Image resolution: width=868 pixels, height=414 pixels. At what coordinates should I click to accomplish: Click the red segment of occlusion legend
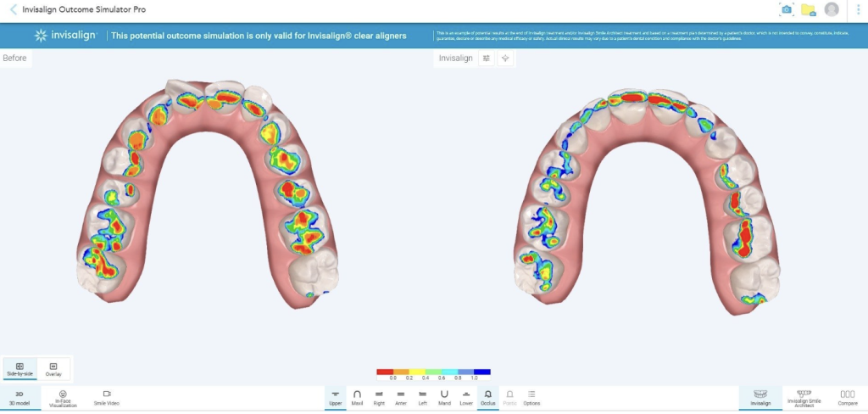(x=385, y=372)
